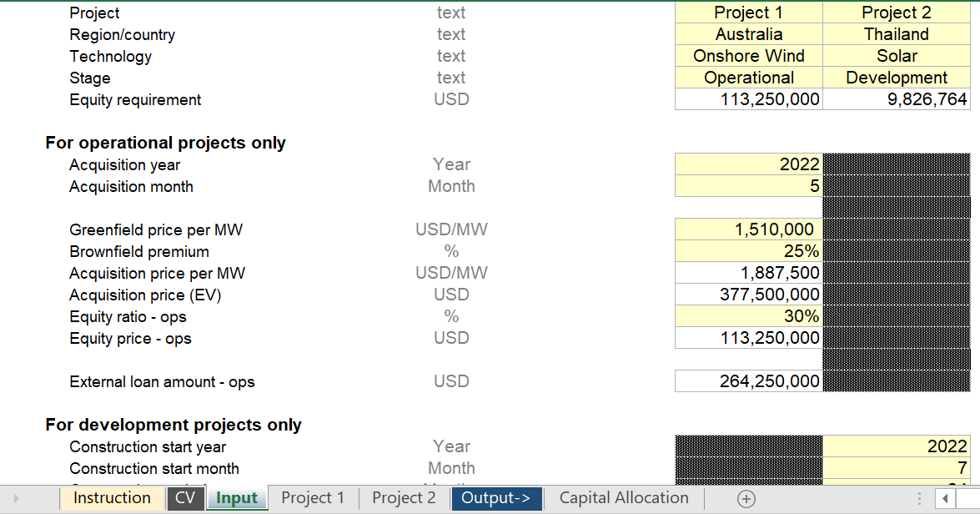Image resolution: width=980 pixels, height=514 pixels.
Task: Click the sheet tabs previous-arrow icon
Action: 16,498
